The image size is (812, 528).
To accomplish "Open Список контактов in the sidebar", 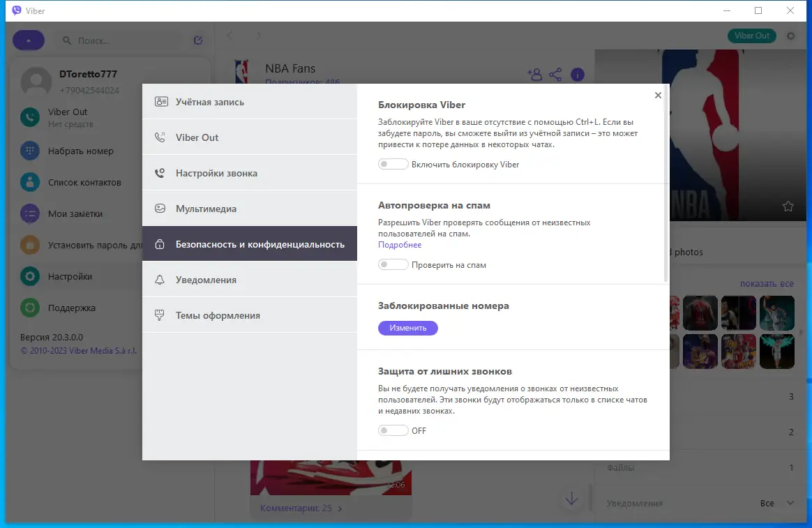I will click(x=29, y=182).
